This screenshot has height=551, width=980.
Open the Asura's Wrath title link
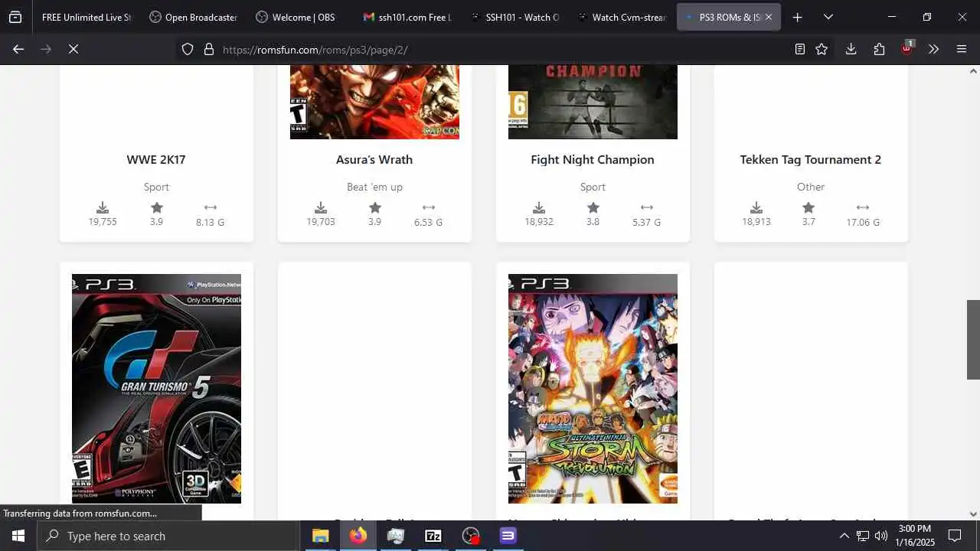[374, 159]
